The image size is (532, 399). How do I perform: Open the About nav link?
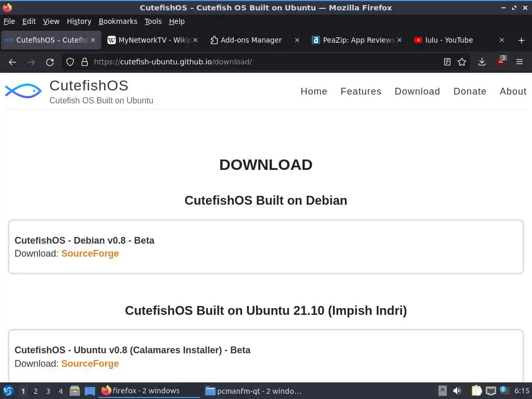tap(513, 91)
